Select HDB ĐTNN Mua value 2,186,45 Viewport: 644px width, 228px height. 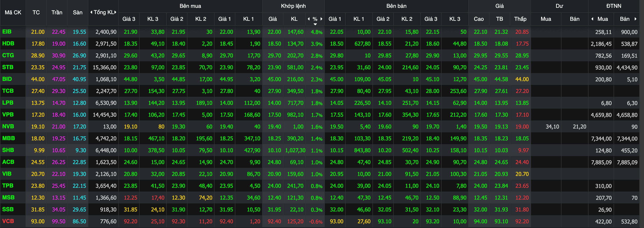(x=601, y=44)
